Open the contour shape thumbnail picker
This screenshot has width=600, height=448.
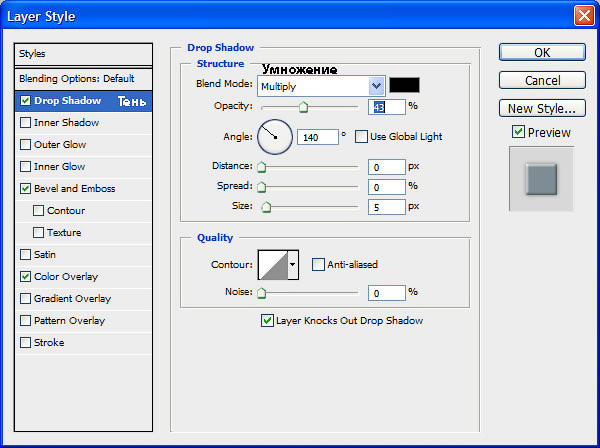[x=273, y=265]
